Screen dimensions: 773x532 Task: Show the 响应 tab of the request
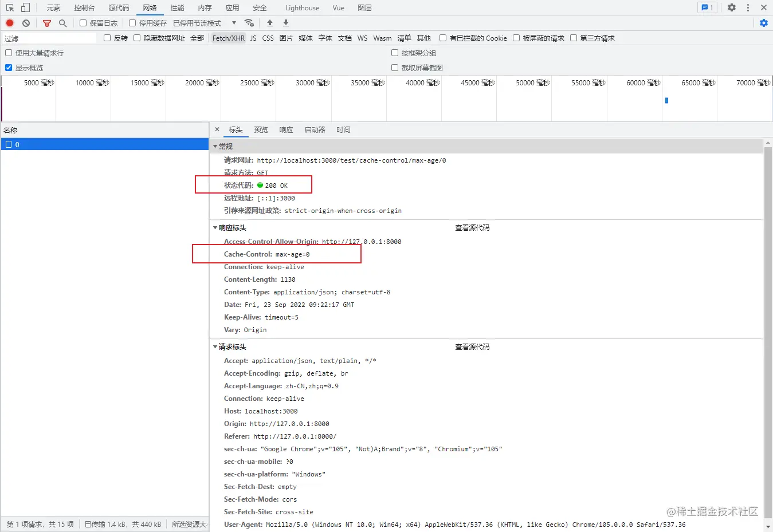coord(287,130)
